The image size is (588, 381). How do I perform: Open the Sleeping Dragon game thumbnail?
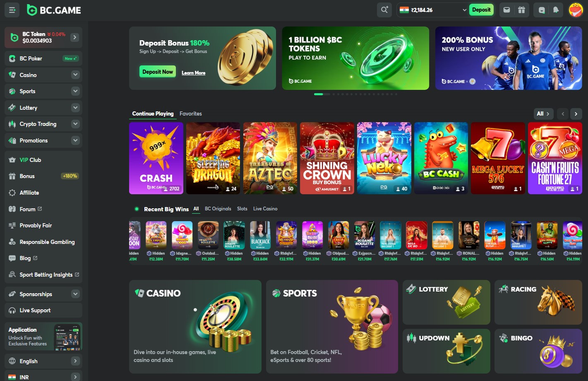coord(213,158)
